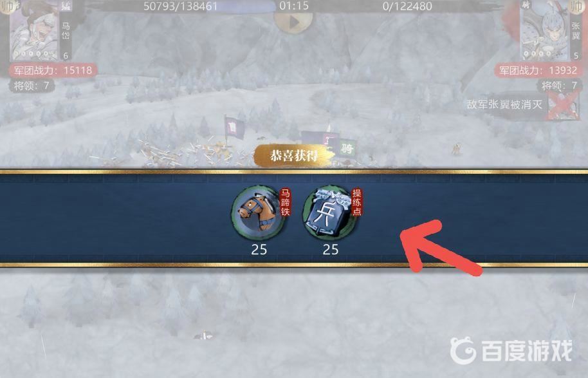588x378 pixels.
Task: Open general 马岱 portrait card
Action: (x=41, y=30)
